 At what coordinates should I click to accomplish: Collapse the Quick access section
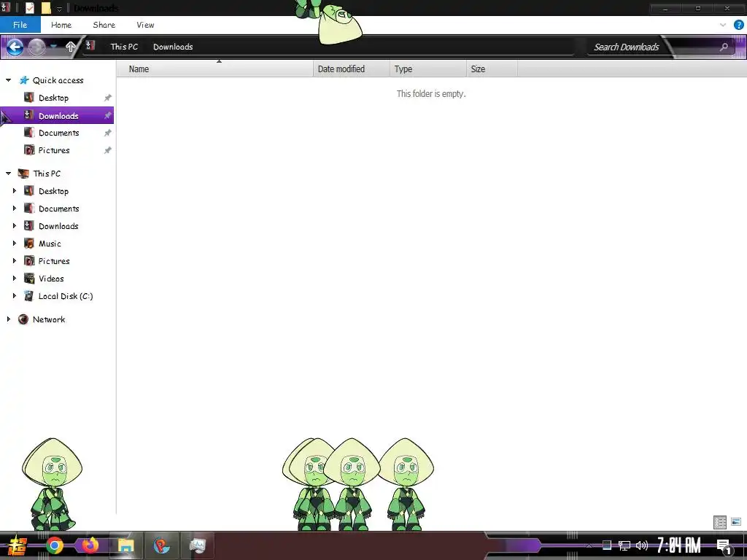tap(8, 80)
